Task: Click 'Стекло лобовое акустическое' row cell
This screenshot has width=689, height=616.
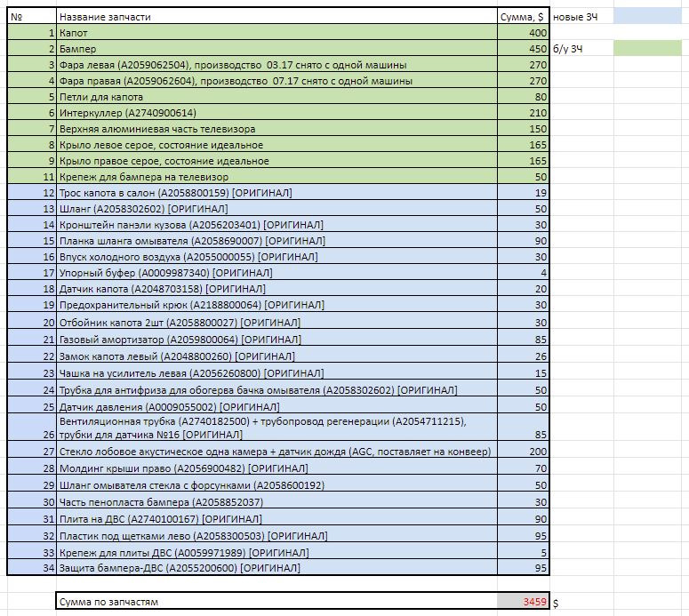Action: pos(276,452)
